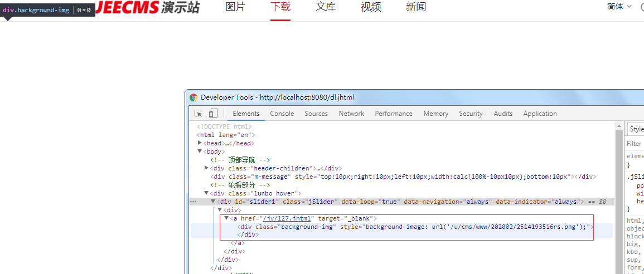Viewport: 644px width, 274px height.
Task: Click the ellipsis beside the slider1 row
Action: pos(193,202)
